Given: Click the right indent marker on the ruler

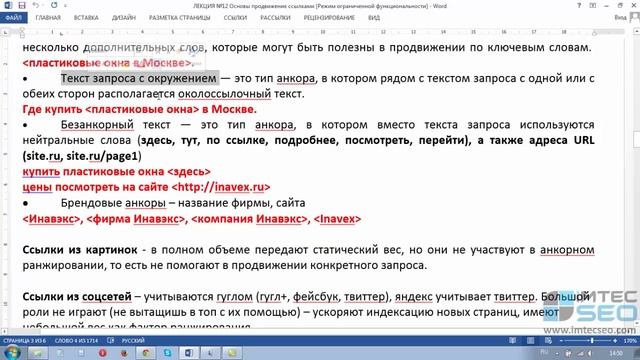Looking at the screenshot, I should pos(594,33).
